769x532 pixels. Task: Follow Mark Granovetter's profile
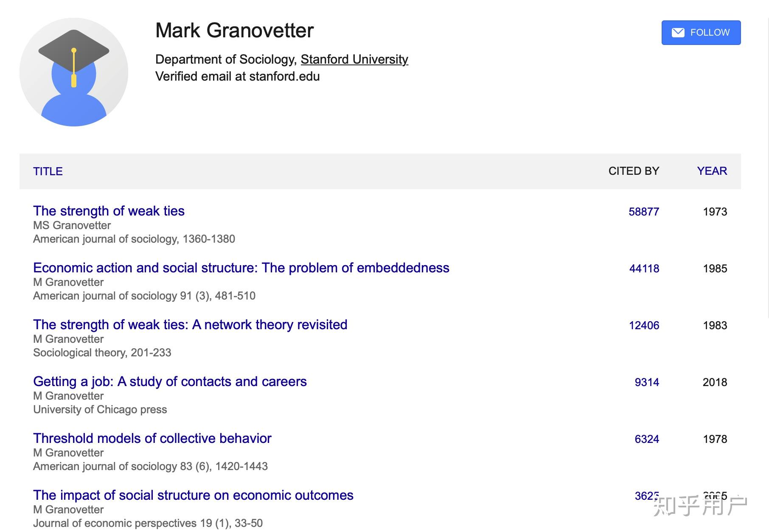[701, 33]
